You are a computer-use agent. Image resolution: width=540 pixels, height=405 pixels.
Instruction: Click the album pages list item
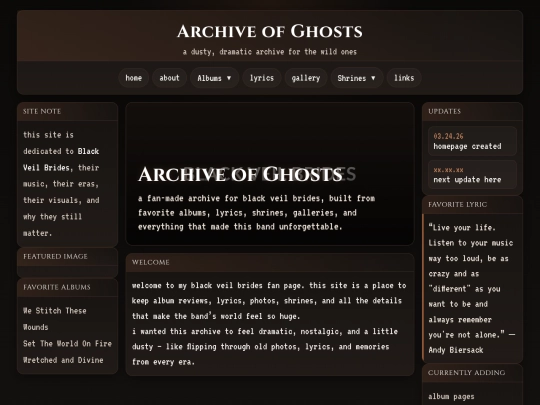[451, 396]
